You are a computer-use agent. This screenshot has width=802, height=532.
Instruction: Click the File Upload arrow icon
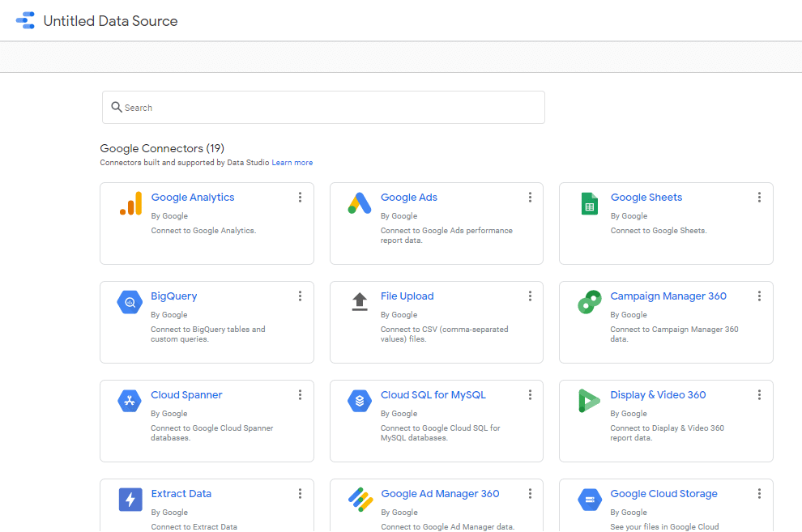360,301
